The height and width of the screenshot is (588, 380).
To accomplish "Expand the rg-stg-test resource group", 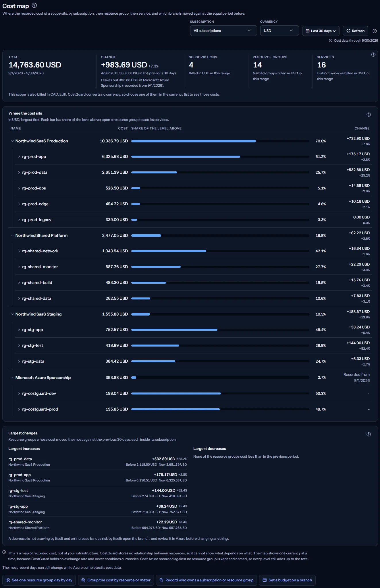I will [x=19, y=346].
